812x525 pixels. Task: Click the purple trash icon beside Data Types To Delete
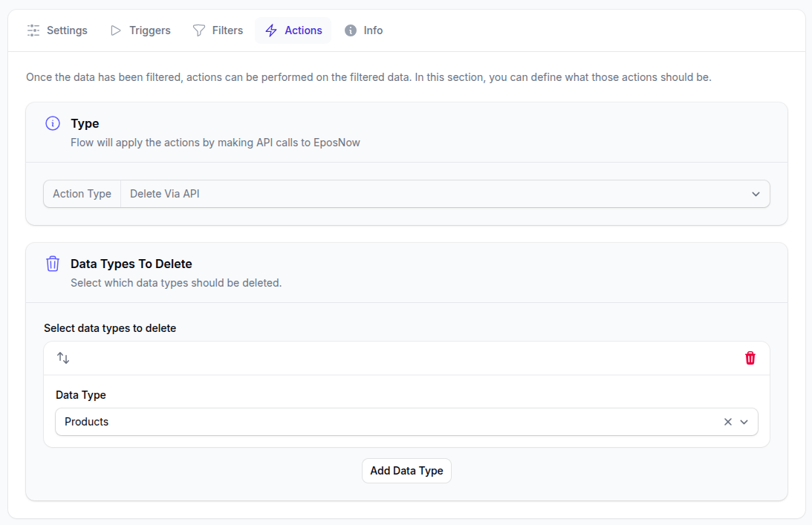53,264
